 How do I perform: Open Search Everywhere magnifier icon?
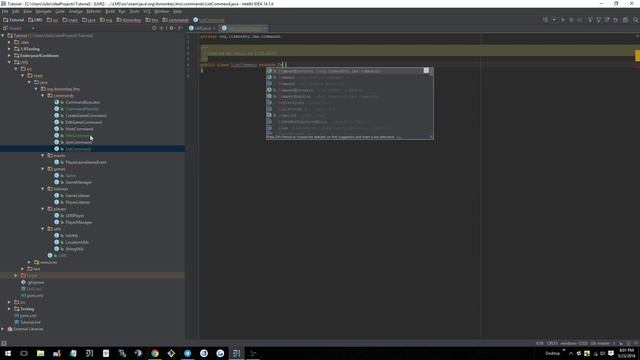click(636, 20)
